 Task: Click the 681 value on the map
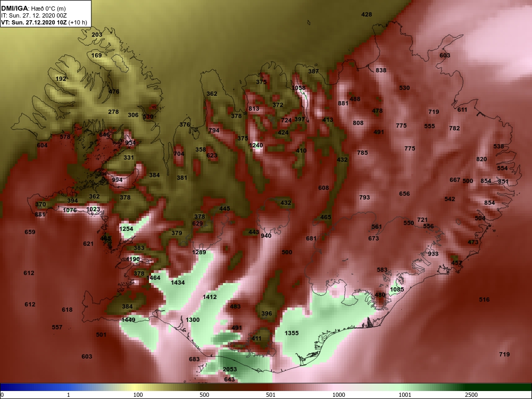pos(311,238)
